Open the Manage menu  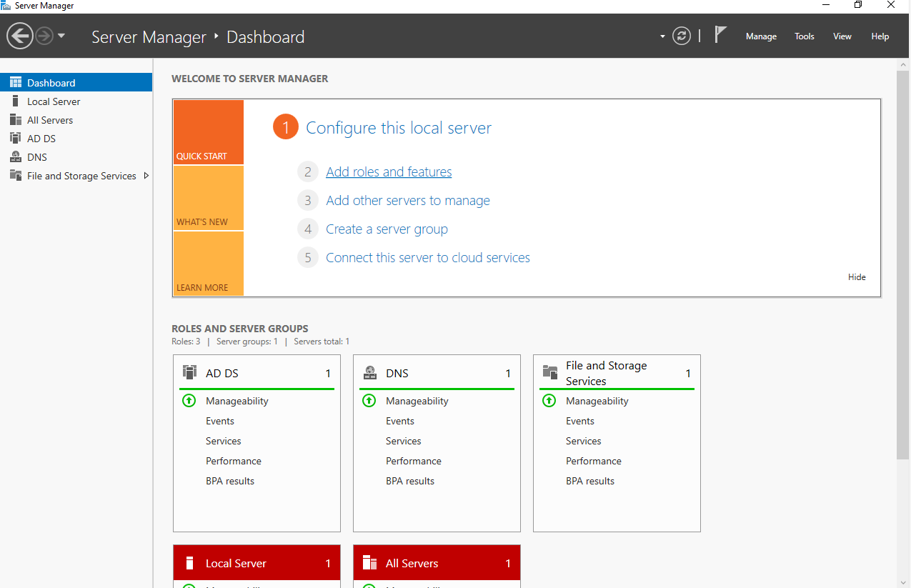coord(761,36)
